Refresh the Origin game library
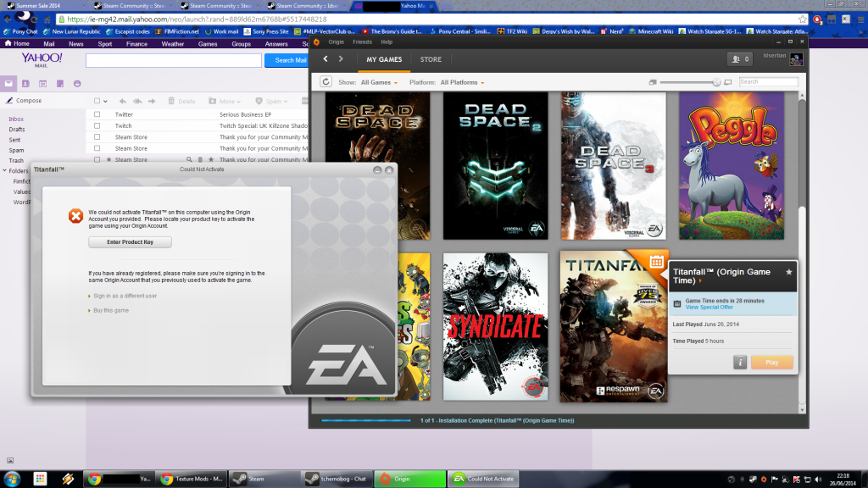The height and width of the screenshot is (488, 868). [325, 82]
